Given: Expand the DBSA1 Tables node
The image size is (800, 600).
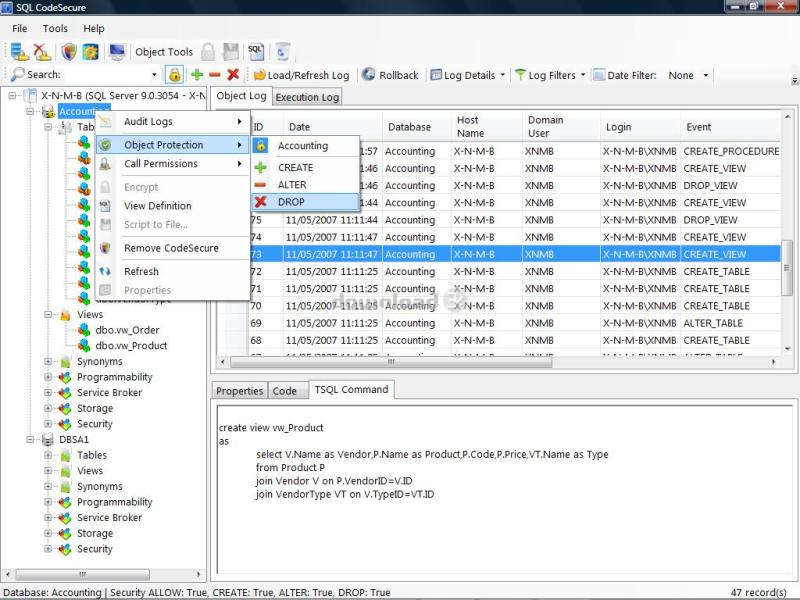Looking at the screenshot, I should coord(48,455).
